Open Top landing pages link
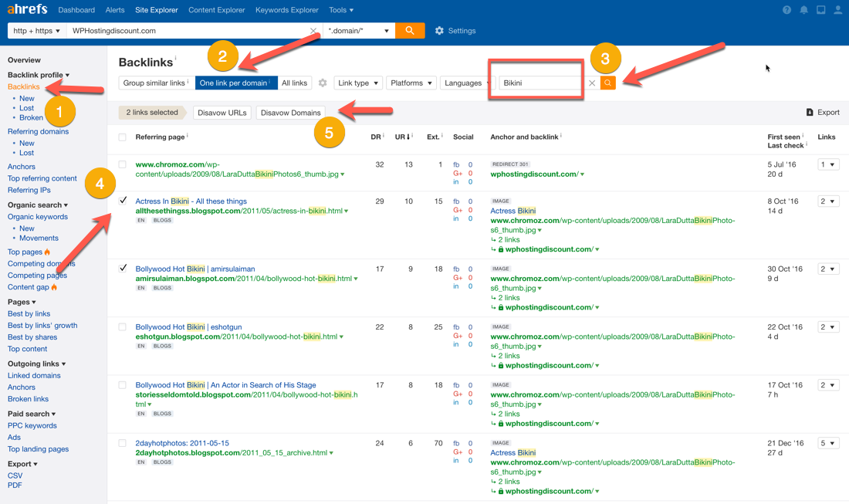849x504 pixels. click(x=38, y=449)
